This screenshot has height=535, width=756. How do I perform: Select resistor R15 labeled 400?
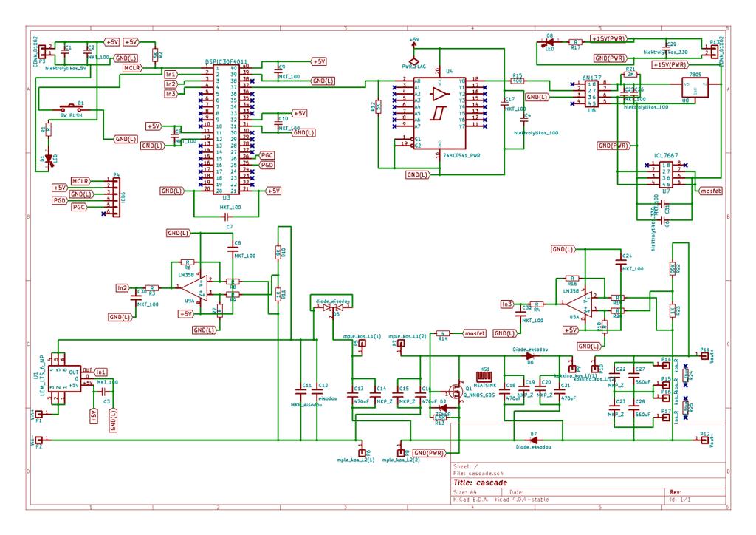click(x=517, y=81)
